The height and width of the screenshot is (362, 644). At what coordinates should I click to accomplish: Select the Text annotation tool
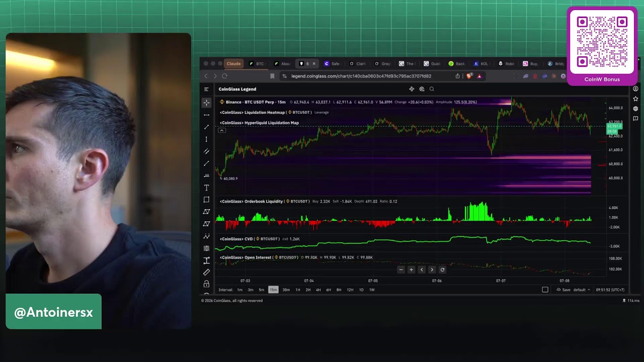click(x=206, y=188)
